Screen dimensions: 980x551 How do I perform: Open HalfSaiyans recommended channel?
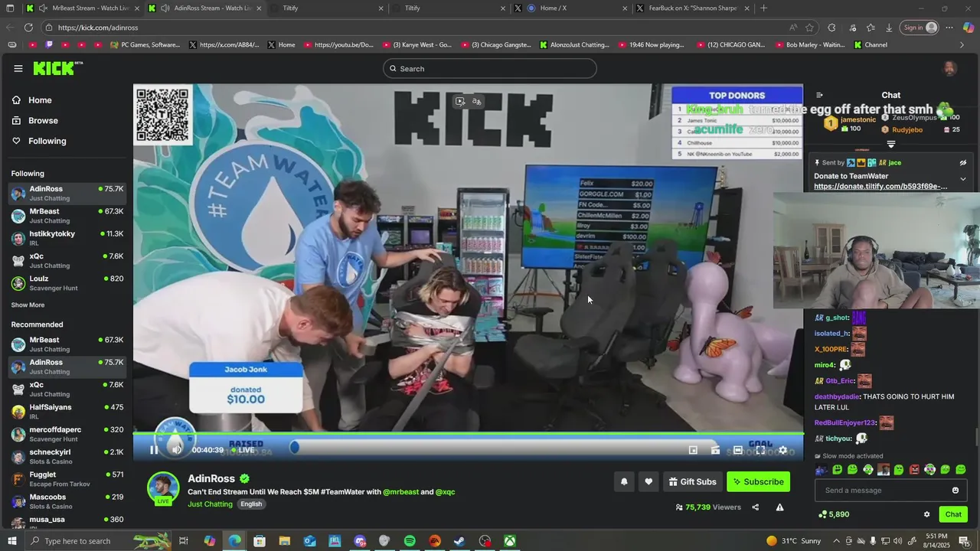click(67, 412)
